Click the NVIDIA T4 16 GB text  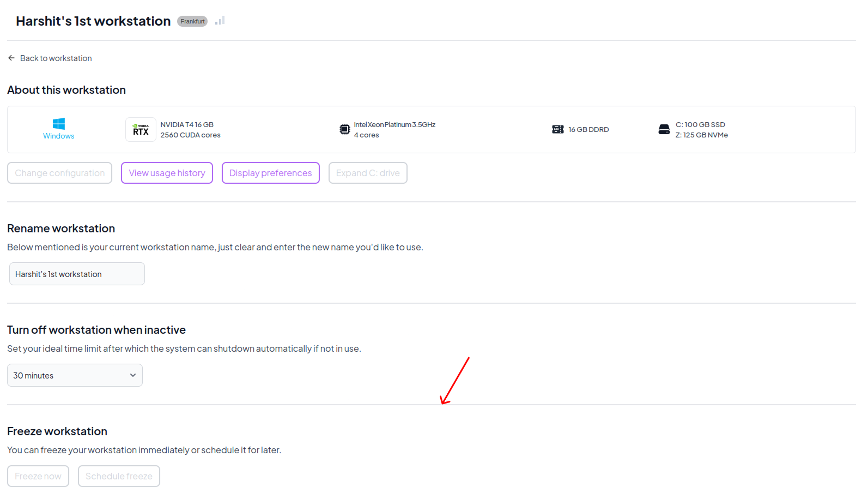187,124
